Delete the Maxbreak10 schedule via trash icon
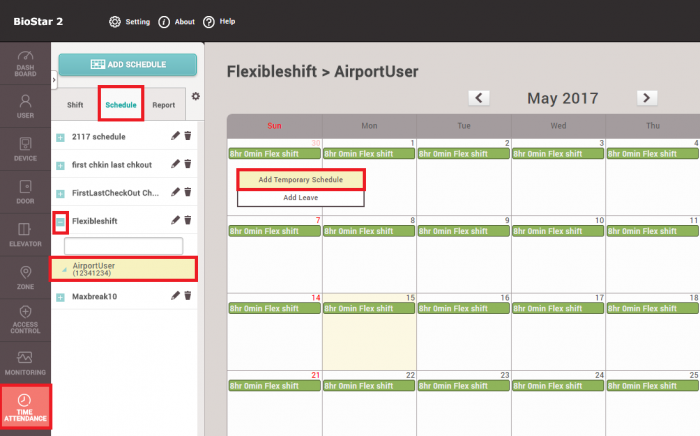Viewport: 700px width, 436px height. [x=187, y=296]
